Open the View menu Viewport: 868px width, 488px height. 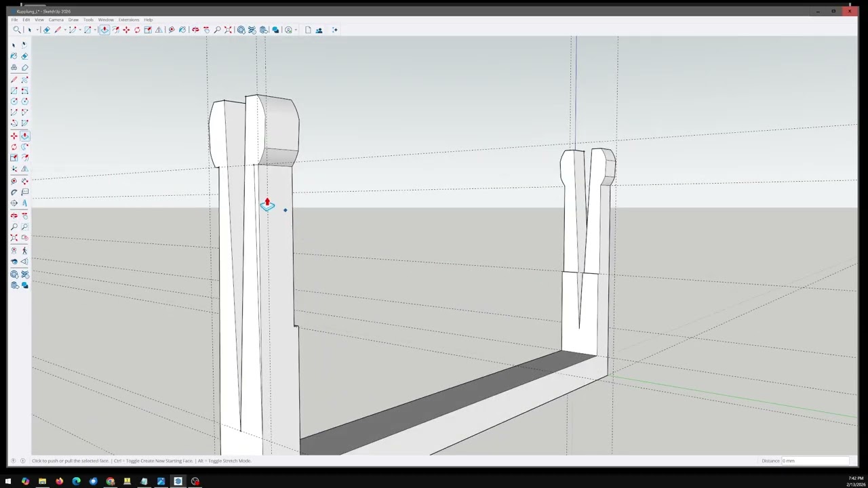click(x=39, y=20)
